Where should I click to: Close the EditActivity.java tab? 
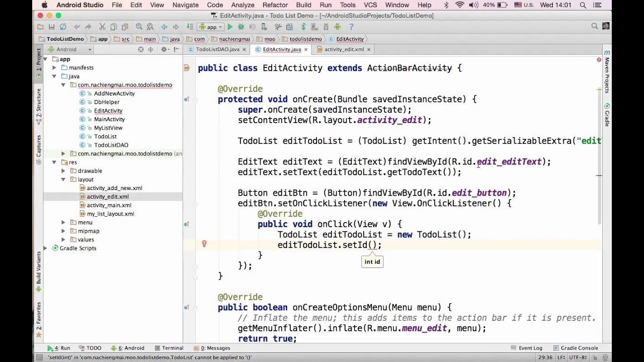(x=305, y=49)
